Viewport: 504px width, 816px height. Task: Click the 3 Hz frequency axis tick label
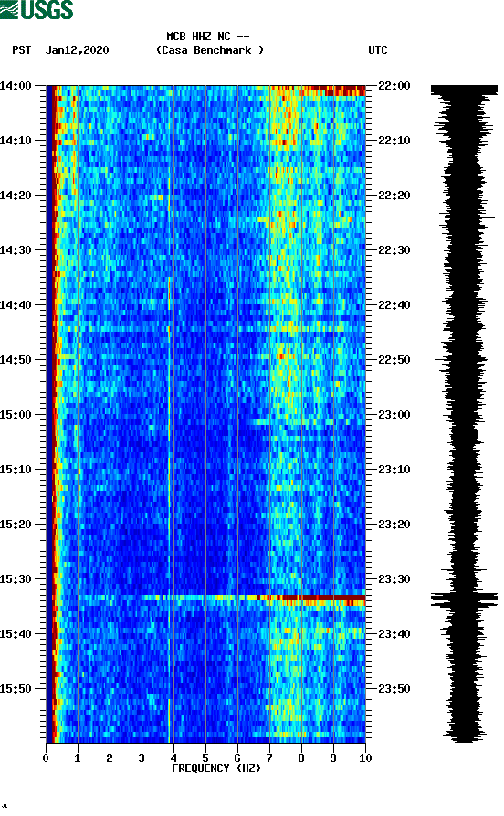(142, 758)
